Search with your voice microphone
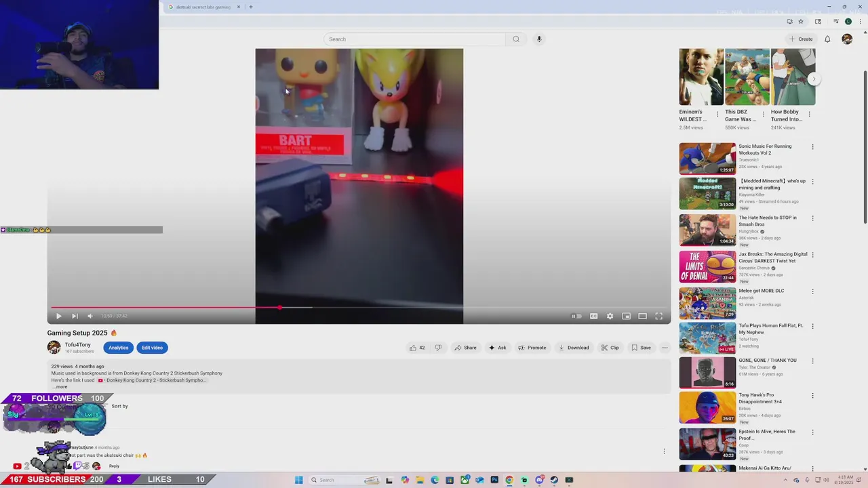Image resolution: width=868 pixels, height=488 pixels. click(x=539, y=39)
